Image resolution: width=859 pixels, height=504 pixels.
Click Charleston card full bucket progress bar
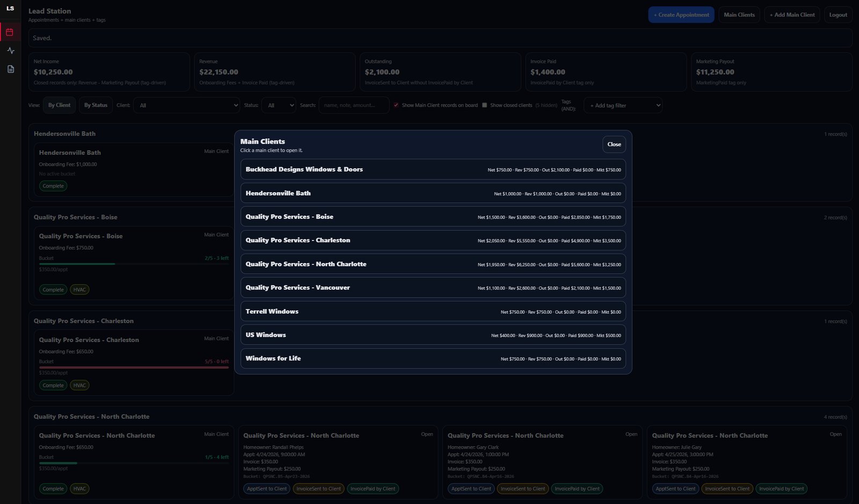[134, 368]
